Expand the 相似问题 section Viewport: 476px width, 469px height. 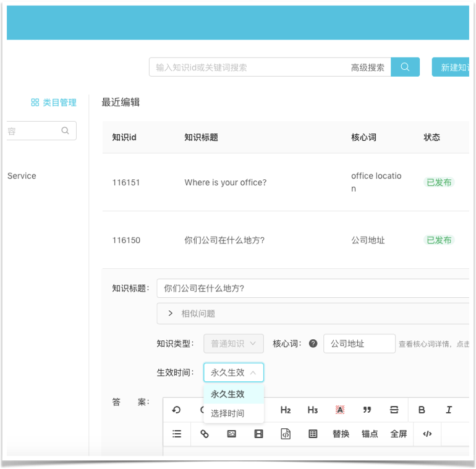coord(171,313)
